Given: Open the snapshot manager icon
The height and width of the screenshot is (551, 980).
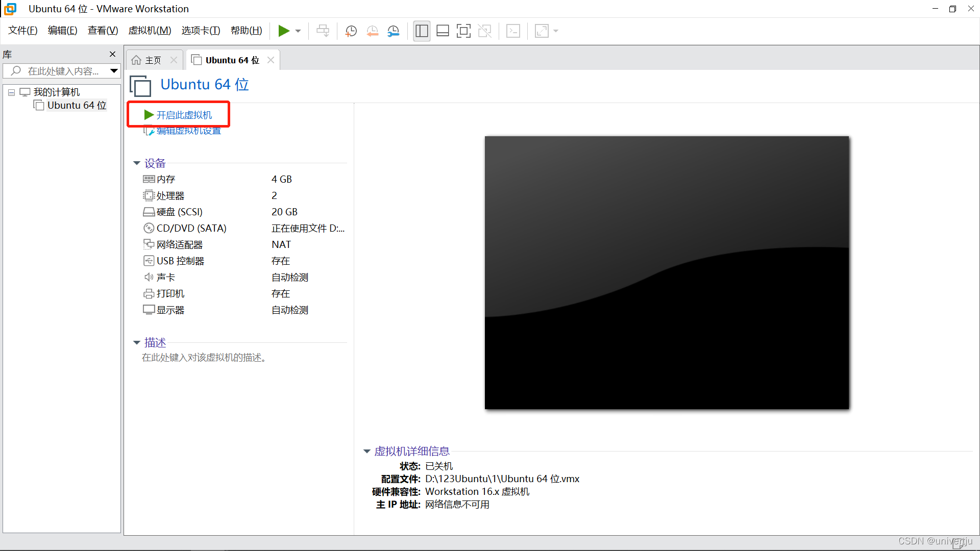Looking at the screenshot, I should click(x=393, y=31).
